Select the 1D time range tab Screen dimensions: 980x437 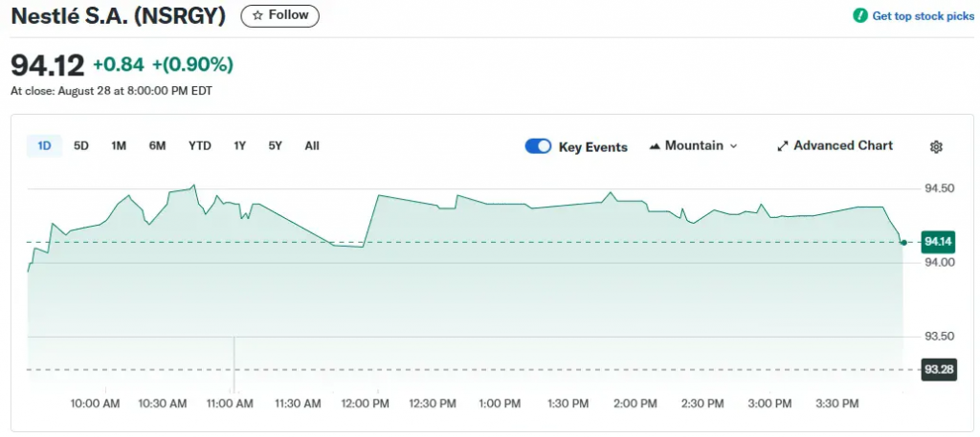44,146
